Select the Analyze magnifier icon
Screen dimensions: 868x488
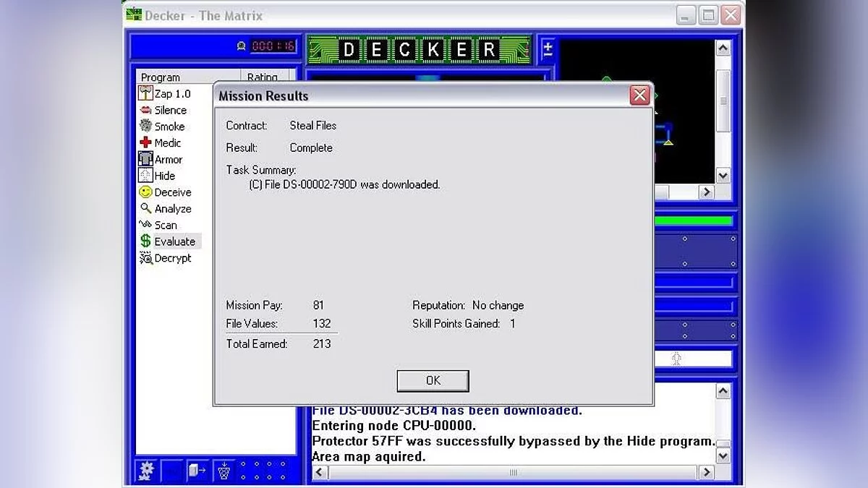145,208
